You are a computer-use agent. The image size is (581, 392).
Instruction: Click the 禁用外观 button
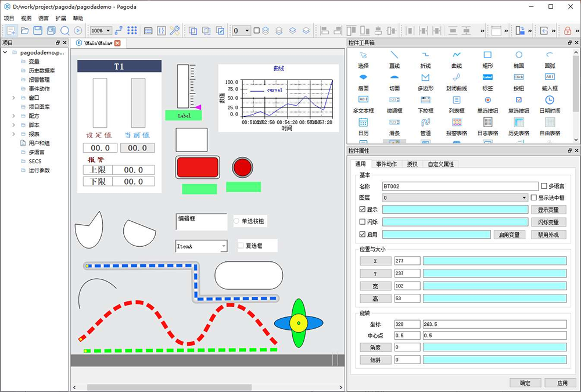point(549,235)
